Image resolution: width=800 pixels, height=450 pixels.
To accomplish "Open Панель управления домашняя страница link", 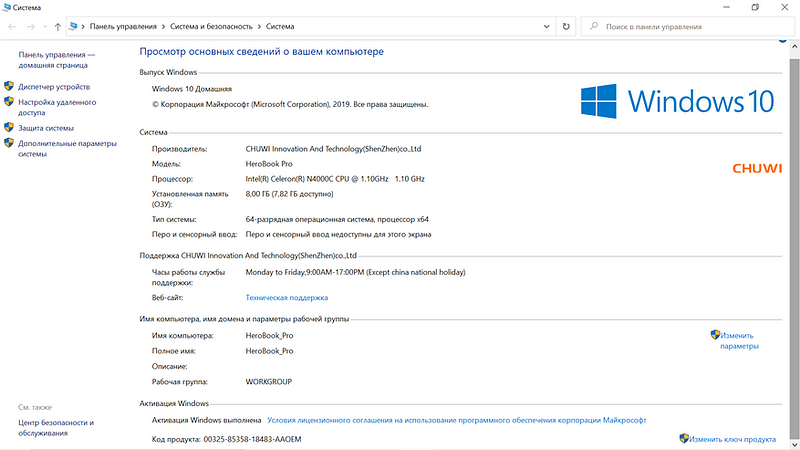I will point(57,60).
